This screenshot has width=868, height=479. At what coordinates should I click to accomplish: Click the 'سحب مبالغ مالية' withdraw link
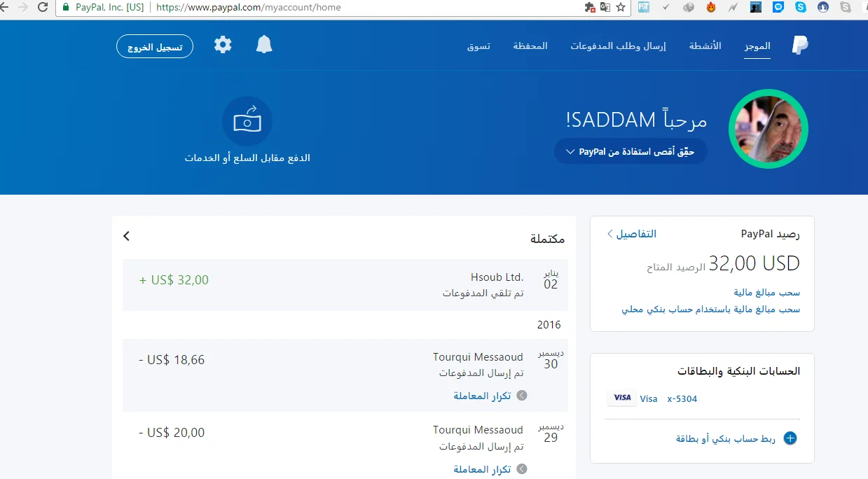766,292
